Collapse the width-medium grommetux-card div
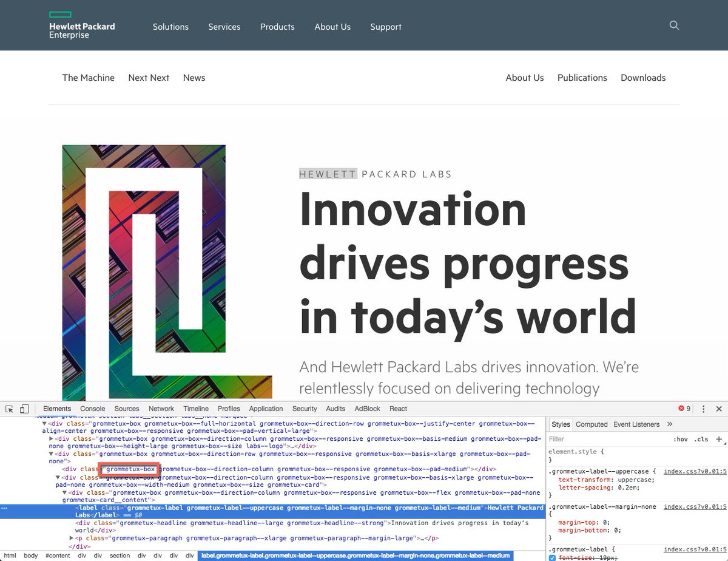Image resolution: width=728 pixels, height=561 pixels. point(58,478)
